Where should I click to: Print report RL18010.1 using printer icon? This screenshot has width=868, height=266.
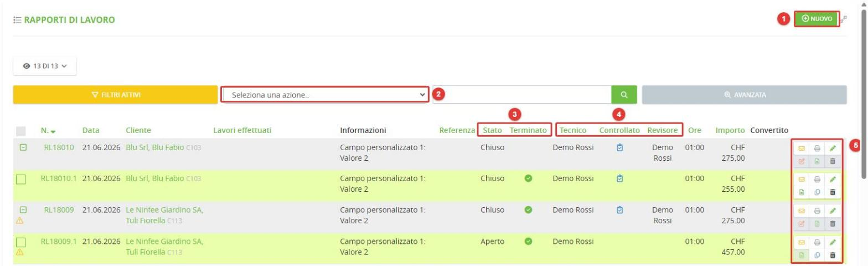(817, 180)
